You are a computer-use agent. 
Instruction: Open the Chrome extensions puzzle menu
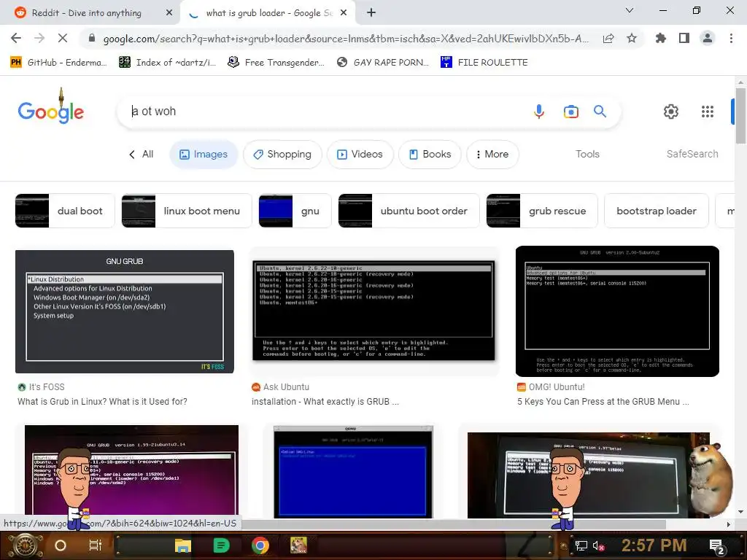click(x=661, y=38)
